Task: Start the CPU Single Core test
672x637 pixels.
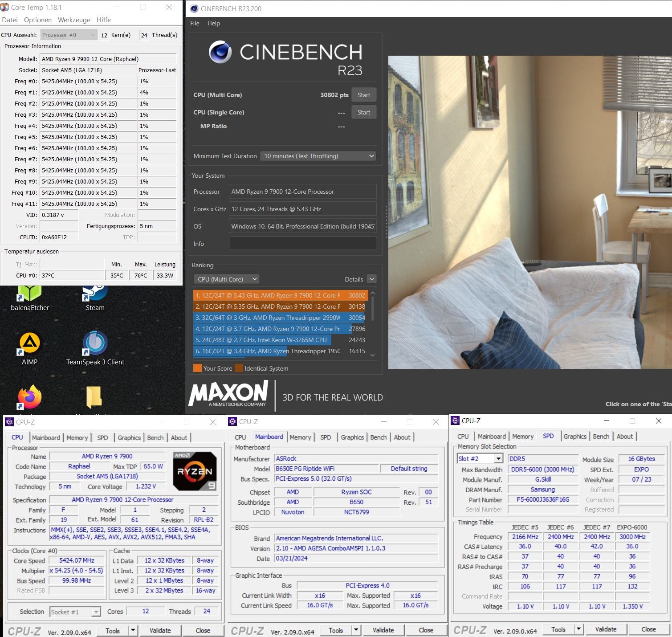Action: coord(364,112)
